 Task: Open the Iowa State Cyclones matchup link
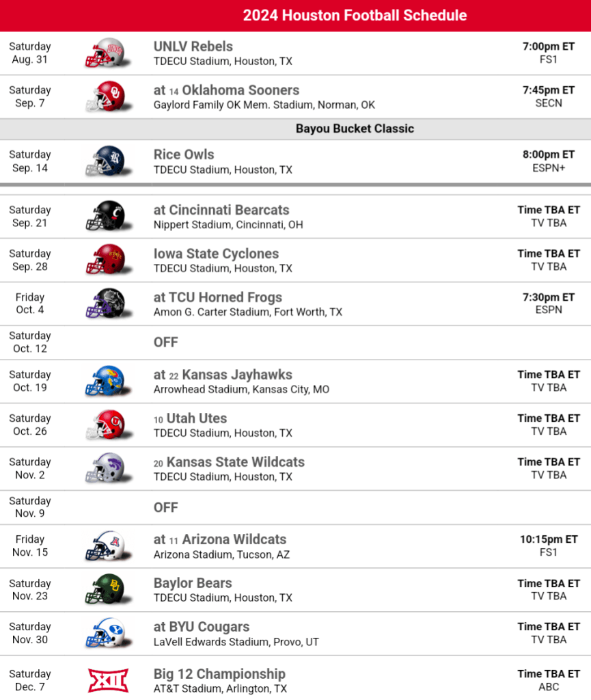coord(216,254)
